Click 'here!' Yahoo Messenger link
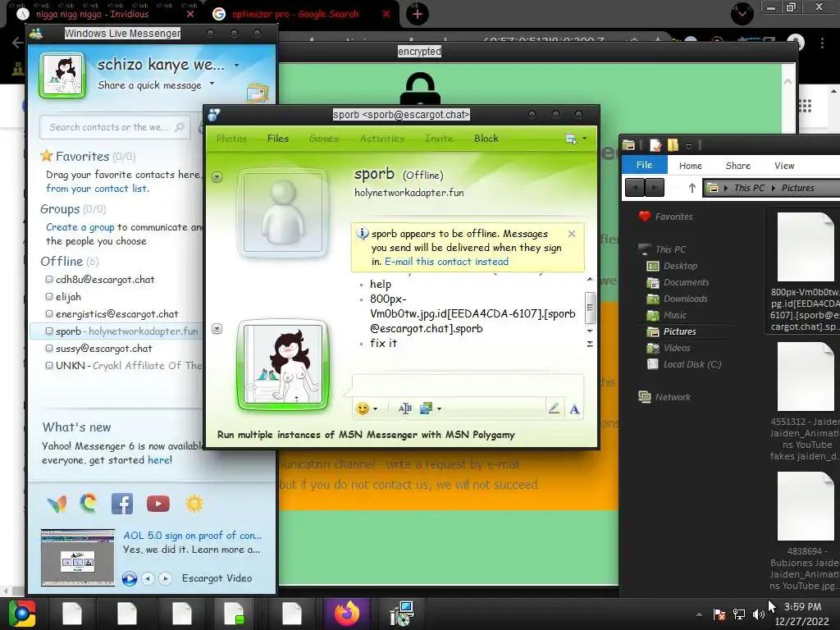Image resolution: width=840 pixels, height=630 pixels. point(160,460)
